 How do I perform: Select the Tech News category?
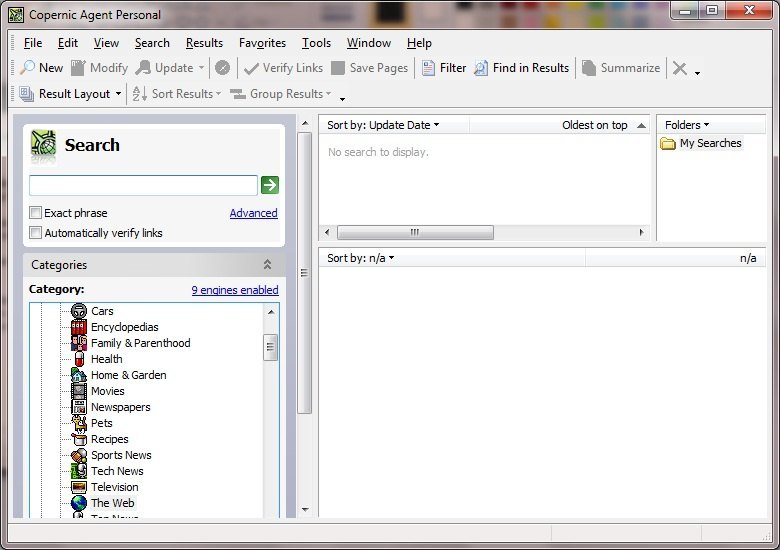[x=117, y=470]
